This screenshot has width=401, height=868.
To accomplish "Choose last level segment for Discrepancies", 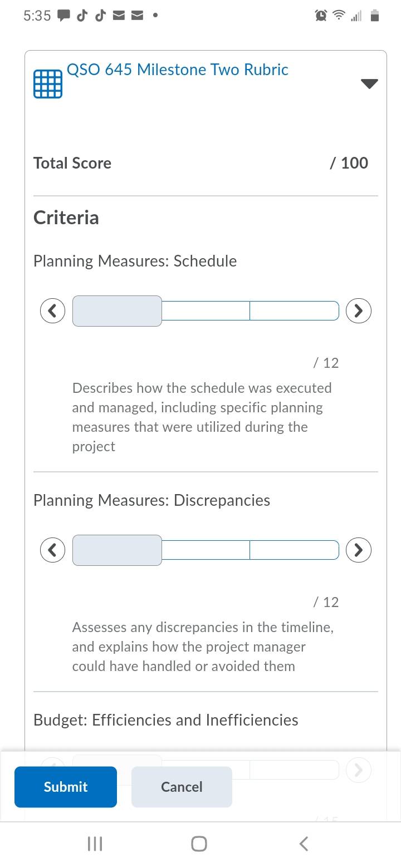I will [294, 550].
